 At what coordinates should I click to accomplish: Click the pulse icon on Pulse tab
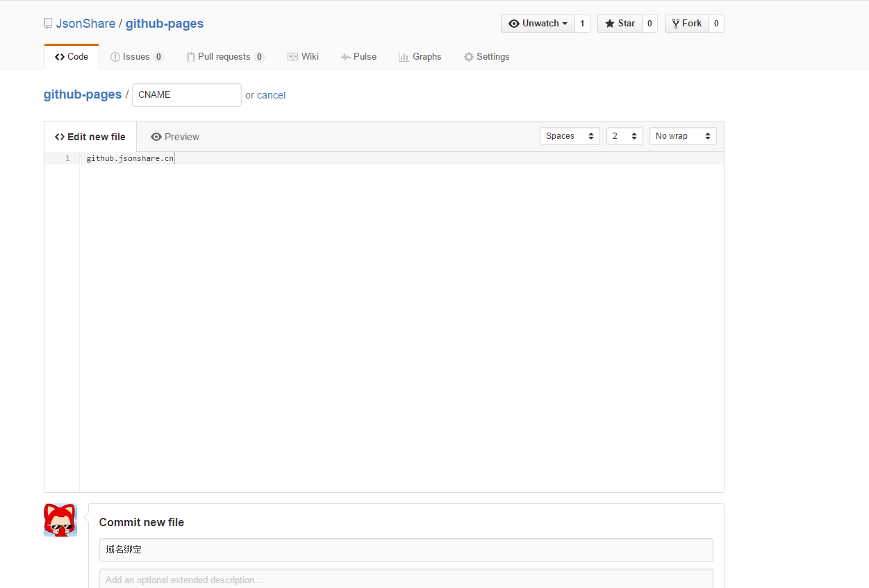pyautogui.click(x=346, y=57)
